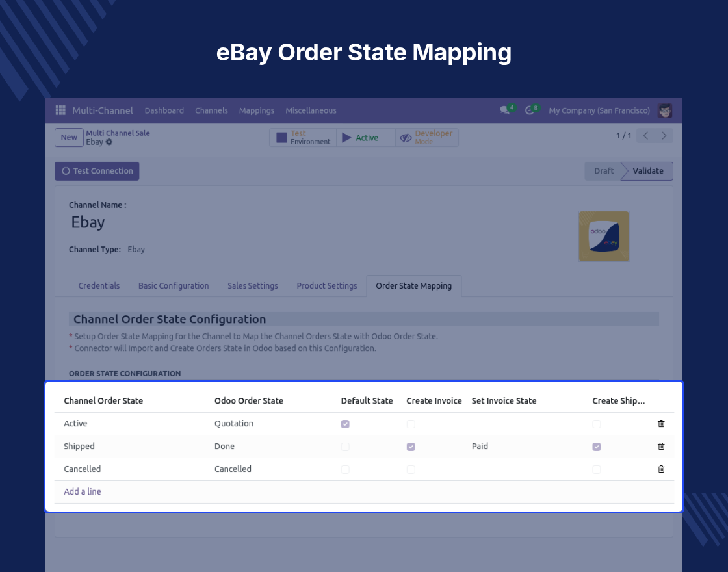Click the New button
This screenshot has width=728, height=572.
[69, 137]
